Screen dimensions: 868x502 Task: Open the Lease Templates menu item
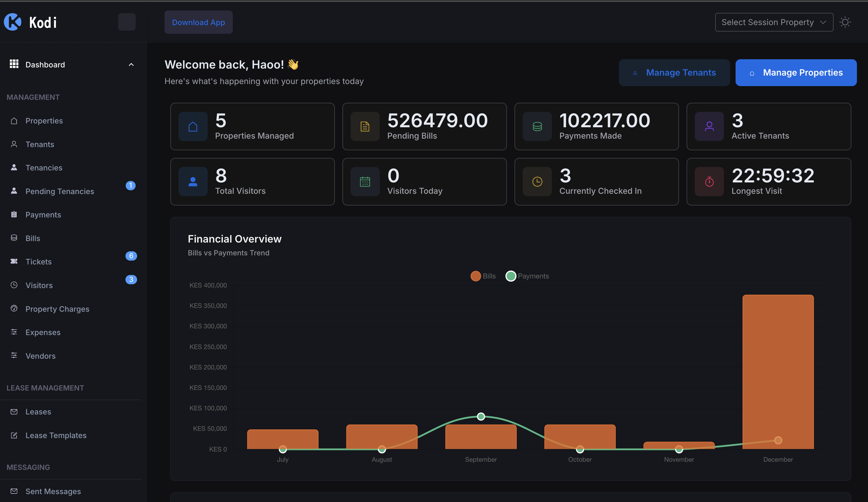click(56, 435)
